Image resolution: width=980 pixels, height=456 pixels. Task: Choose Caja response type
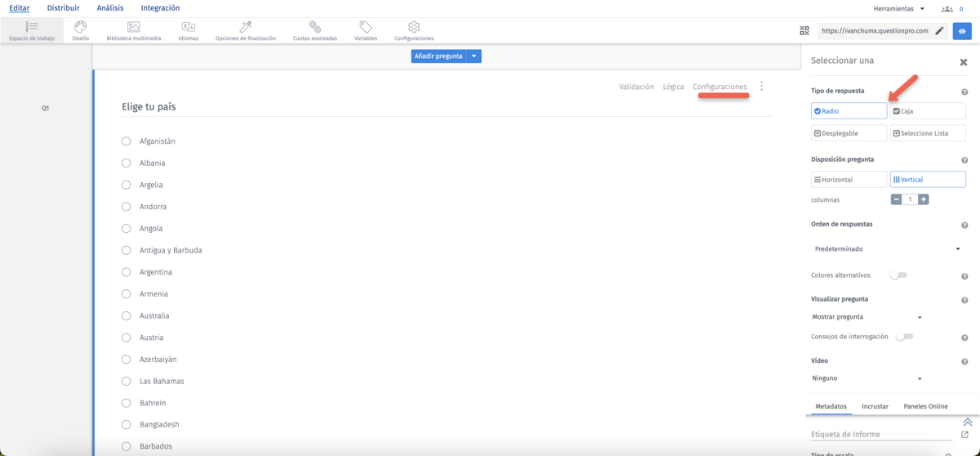(928, 111)
